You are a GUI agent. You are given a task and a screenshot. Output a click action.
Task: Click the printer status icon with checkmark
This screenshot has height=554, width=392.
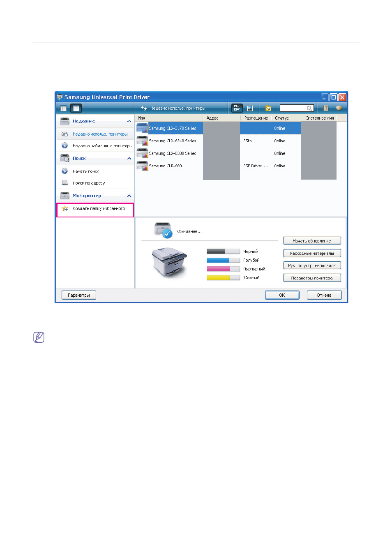pos(163,230)
